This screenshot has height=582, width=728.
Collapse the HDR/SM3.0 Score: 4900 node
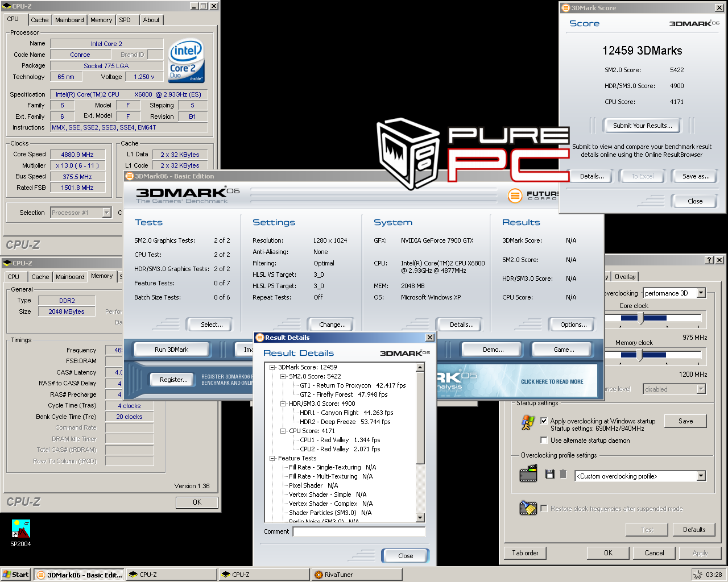coord(283,404)
